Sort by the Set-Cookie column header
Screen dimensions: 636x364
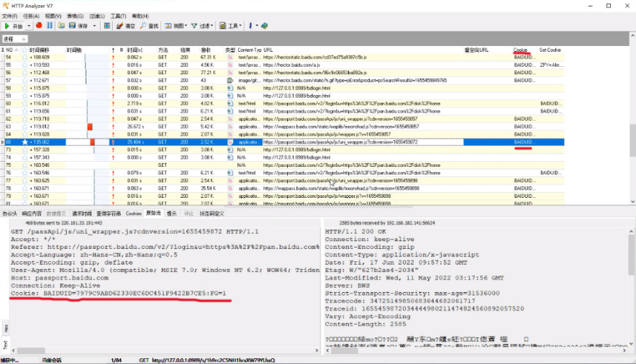tap(550, 50)
